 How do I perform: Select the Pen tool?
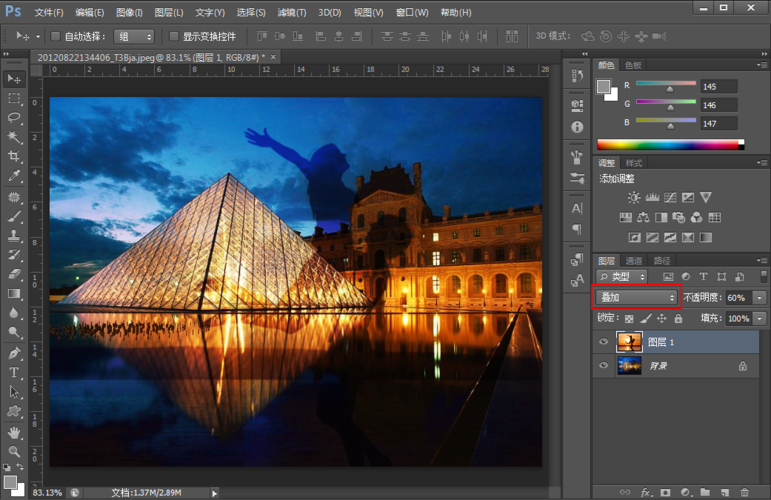click(x=14, y=353)
